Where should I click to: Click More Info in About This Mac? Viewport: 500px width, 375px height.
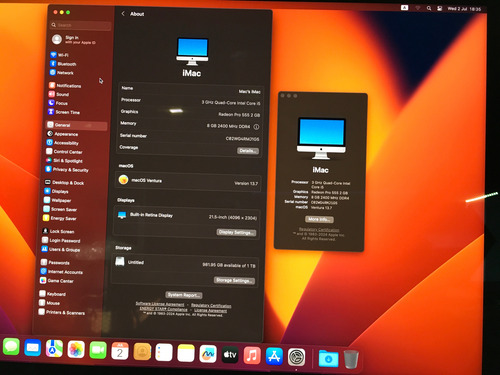tap(319, 219)
